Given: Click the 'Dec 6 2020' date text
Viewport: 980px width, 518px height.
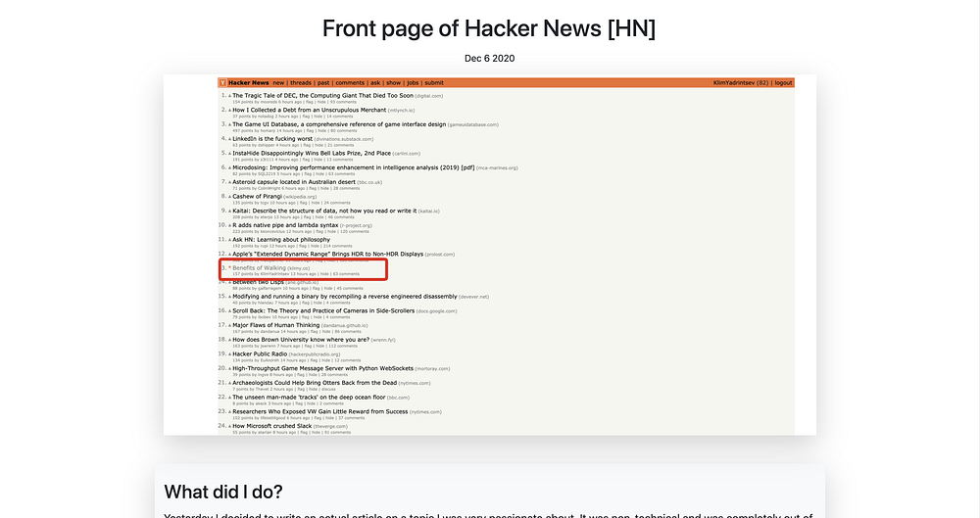Looking at the screenshot, I should tap(489, 58).
